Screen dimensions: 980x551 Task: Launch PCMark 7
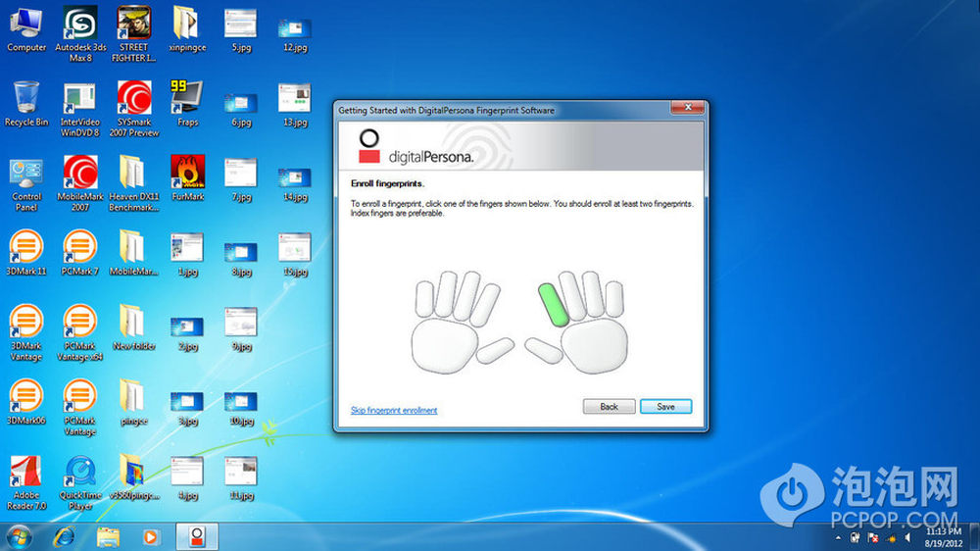click(x=80, y=253)
